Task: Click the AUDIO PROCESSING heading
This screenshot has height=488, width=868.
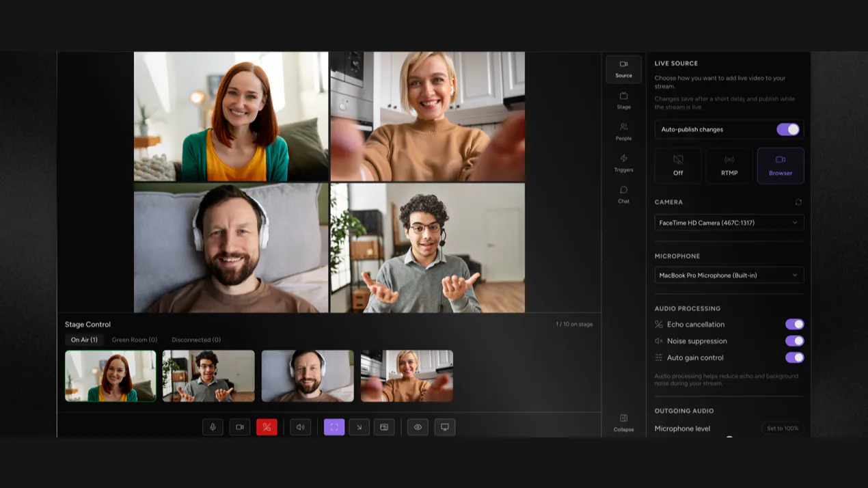Action: click(x=688, y=309)
